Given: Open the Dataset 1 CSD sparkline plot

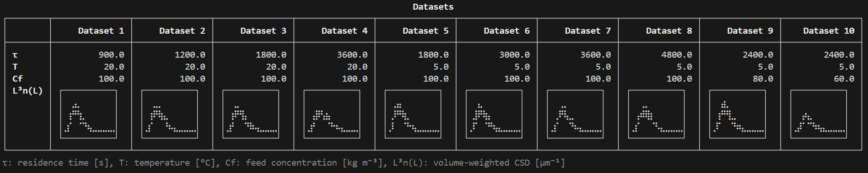Looking at the screenshot, I should [x=89, y=114].
